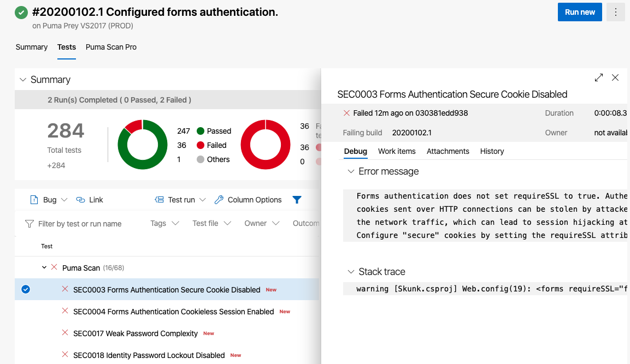The height and width of the screenshot is (364, 630).
Task: Close the test detail pane
Action: click(x=615, y=77)
